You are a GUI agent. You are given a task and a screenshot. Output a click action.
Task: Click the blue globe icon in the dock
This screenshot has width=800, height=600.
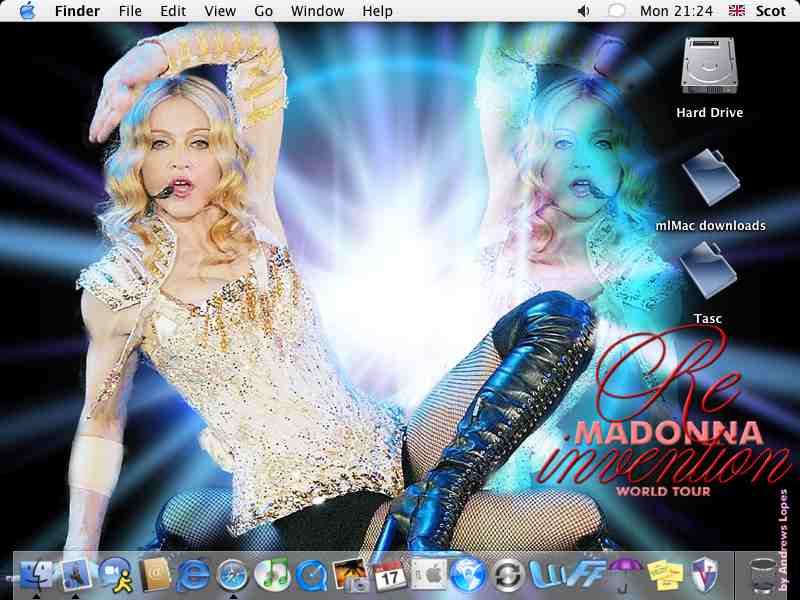[x=468, y=575]
